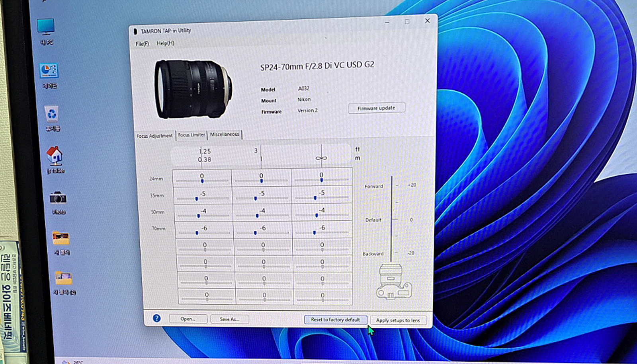Viewport: 637px width, 364px height.
Task: Open the Photo camera desktop icon
Action: click(58, 202)
